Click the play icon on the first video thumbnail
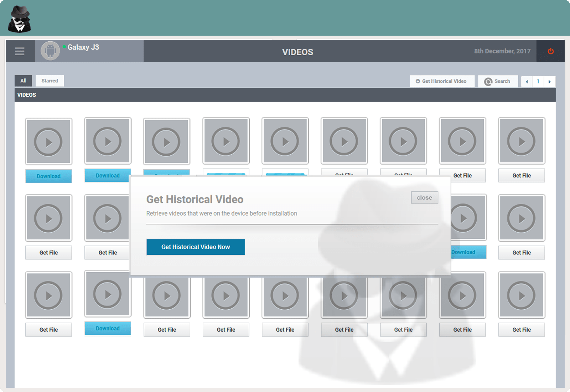The width and height of the screenshot is (570, 392). [49, 141]
